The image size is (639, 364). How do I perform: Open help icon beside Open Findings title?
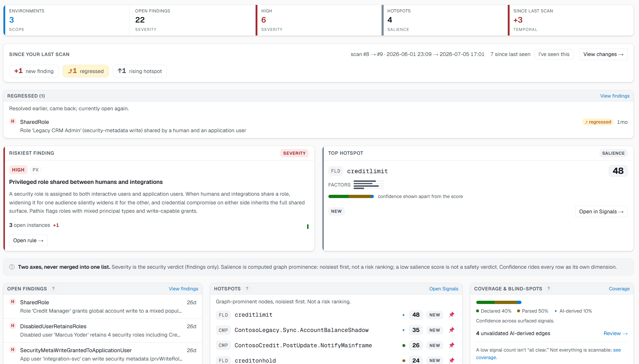click(53, 289)
